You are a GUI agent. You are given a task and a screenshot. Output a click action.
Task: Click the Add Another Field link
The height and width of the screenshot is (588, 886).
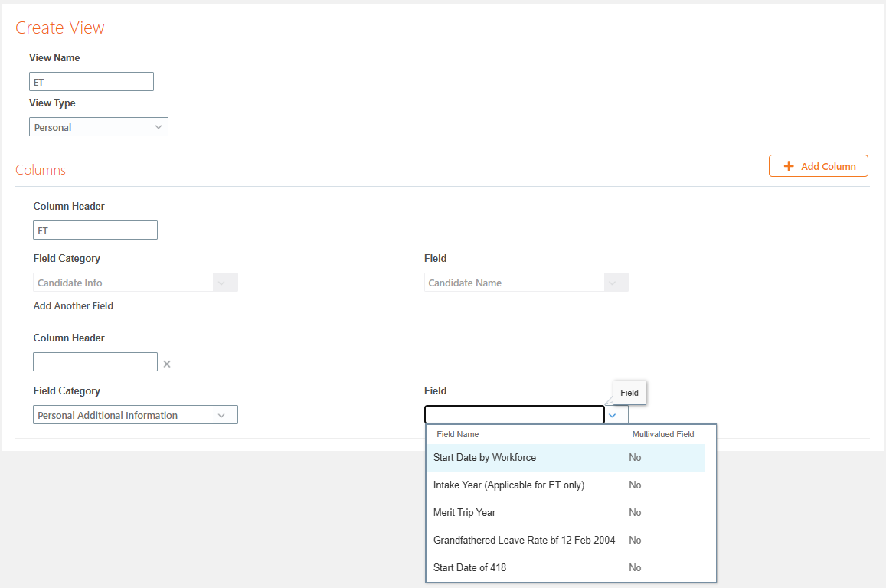pos(74,305)
